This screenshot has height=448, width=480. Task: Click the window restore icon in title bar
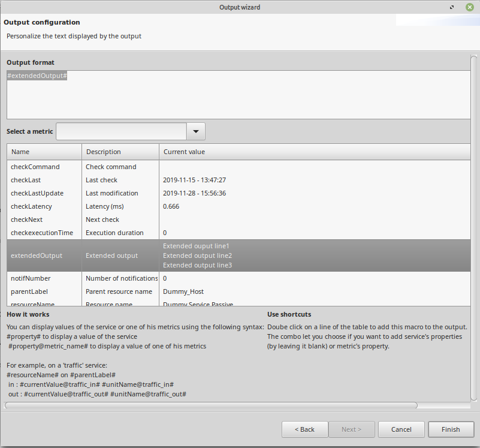[452, 7]
